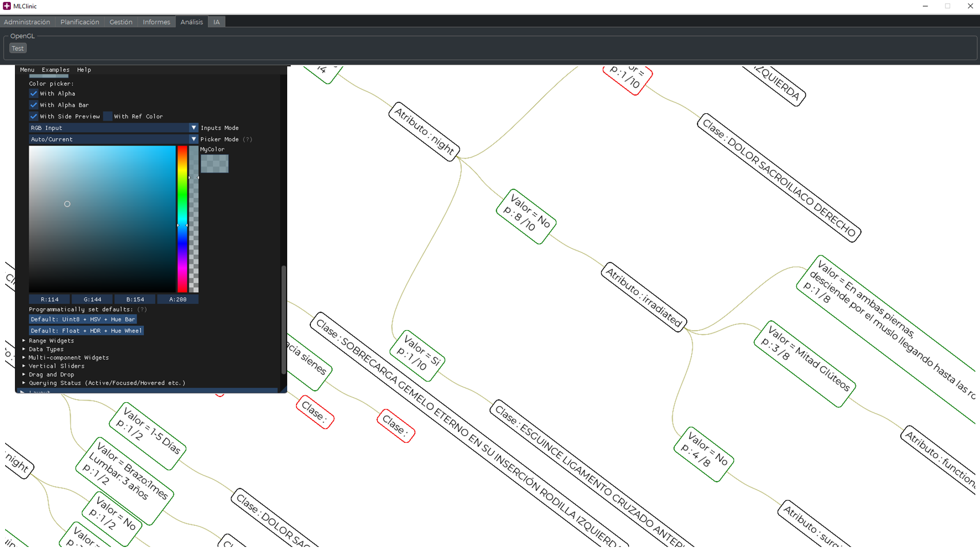The image size is (980, 549).
Task: Click 'Default: Float + HDR + Hue Wheel' button
Action: pyautogui.click(x=86, y=331)
